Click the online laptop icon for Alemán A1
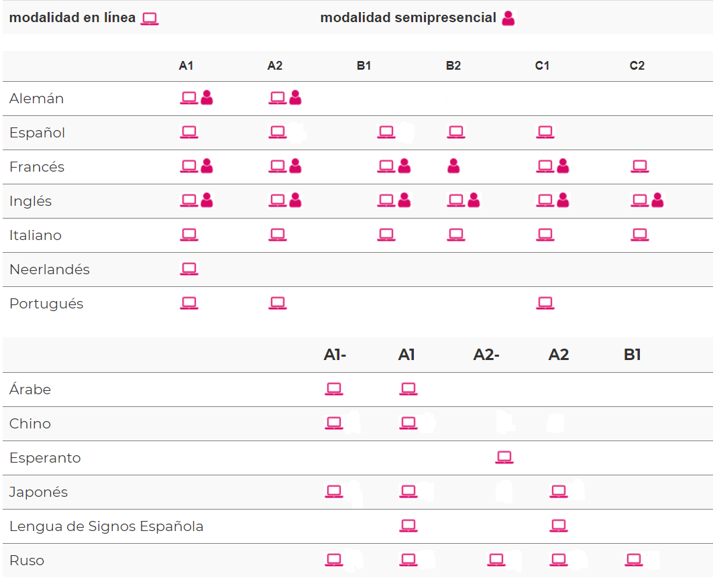Image resolution: width=713 pixels, height=588 pixels. (x=189, y=99)
